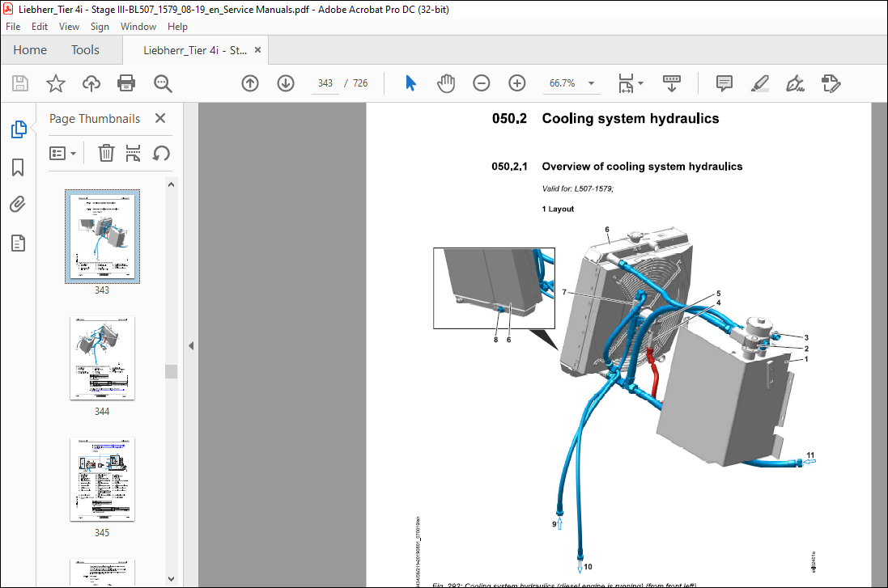Image resolution: width=888 pixels, height=588 pixels.
Task: Click the page number field 343
Action: click(x=325, y=83)
